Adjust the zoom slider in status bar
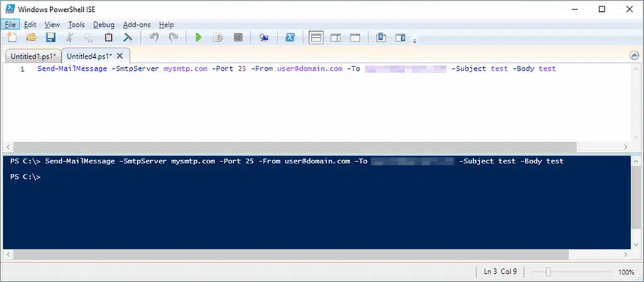Image resolution: width=644 pixels, height=282 pixels. coord(548,272)
